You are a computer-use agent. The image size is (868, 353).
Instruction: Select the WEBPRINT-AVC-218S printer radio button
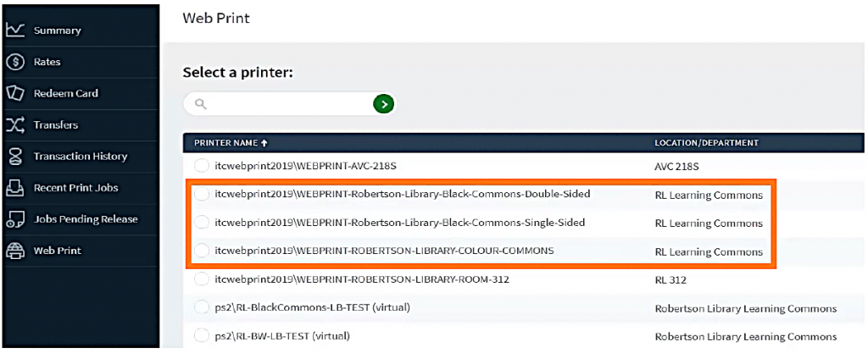click(x=202, y=166)
